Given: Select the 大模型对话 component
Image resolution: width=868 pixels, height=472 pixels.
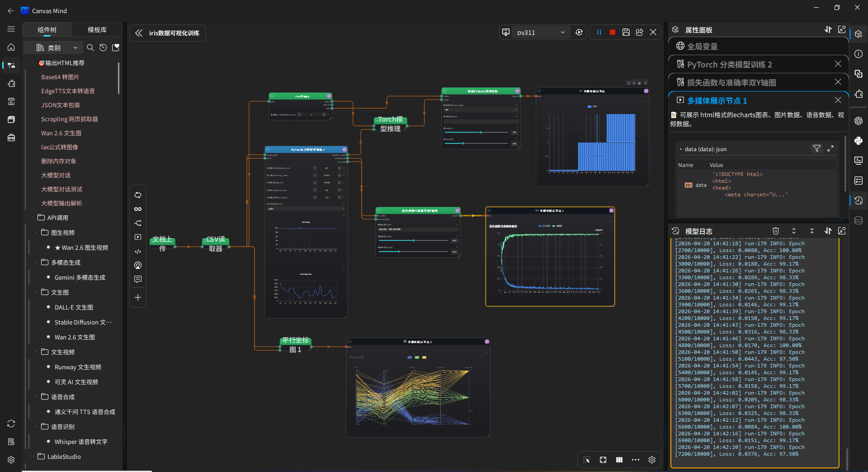Looking at the screenshot, I should [x=56, y=175].
